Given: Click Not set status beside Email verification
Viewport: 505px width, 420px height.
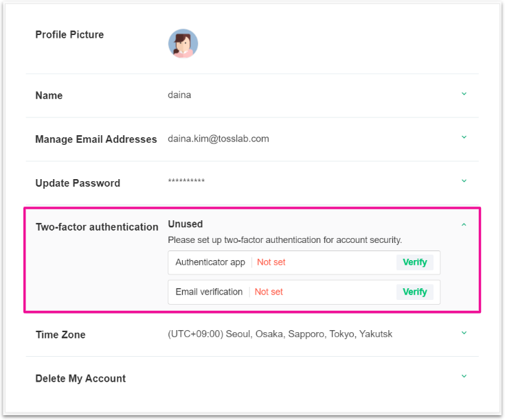Looking at the screenshot, I should [x=269, y=292].
